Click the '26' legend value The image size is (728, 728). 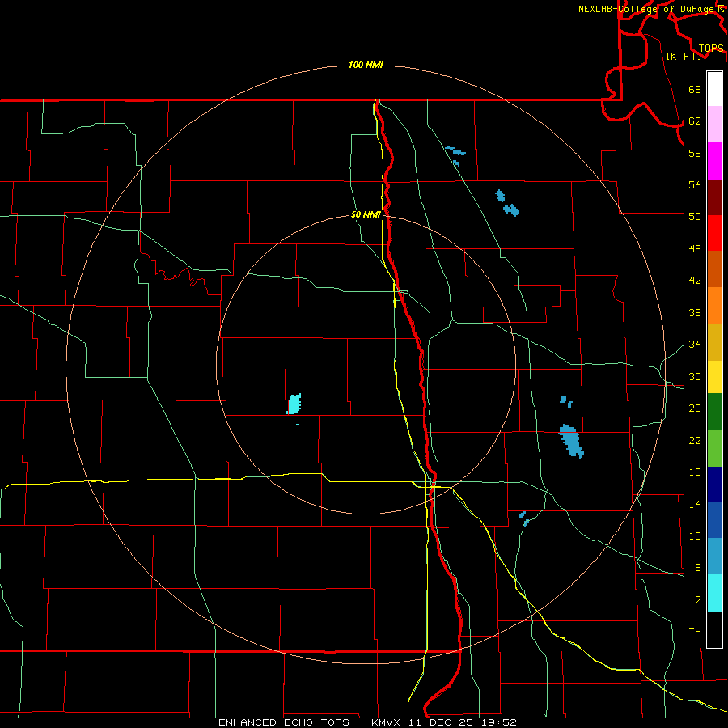[695, 408]
